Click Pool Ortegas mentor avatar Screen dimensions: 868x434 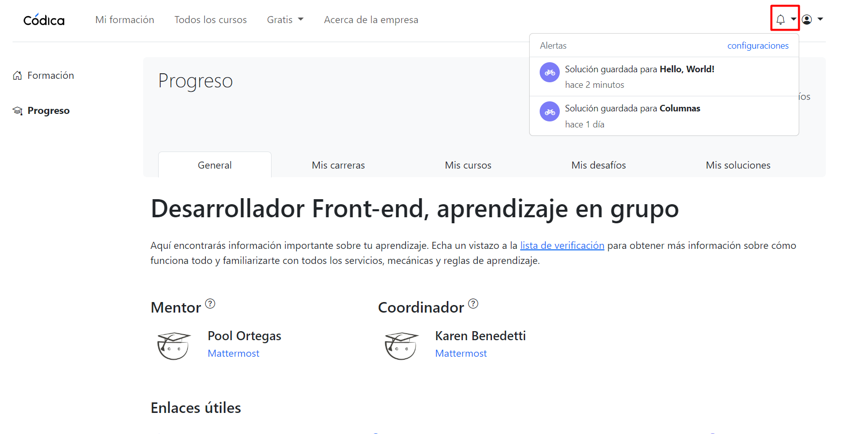click(173, 345)
